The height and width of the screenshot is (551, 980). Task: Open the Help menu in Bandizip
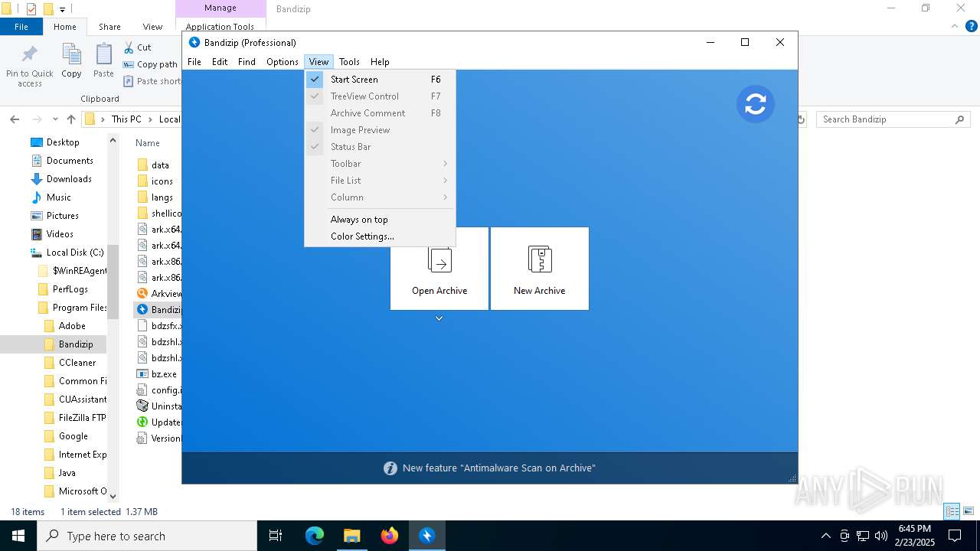pyautogui.click(x=380, y=62)
